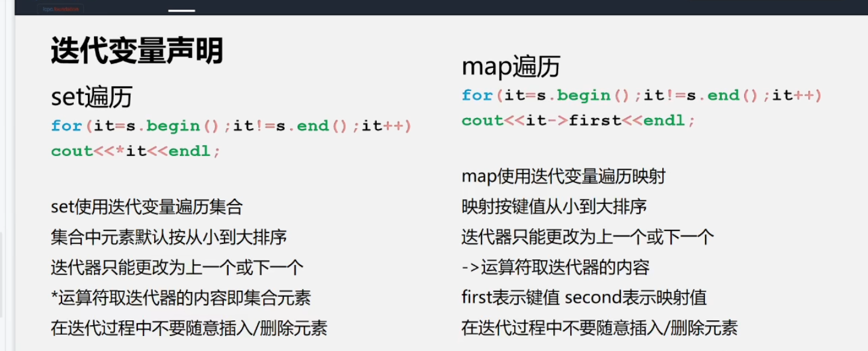Click the set for-loop code line
This screenshot has height=351, width=868.
(231, 126)
